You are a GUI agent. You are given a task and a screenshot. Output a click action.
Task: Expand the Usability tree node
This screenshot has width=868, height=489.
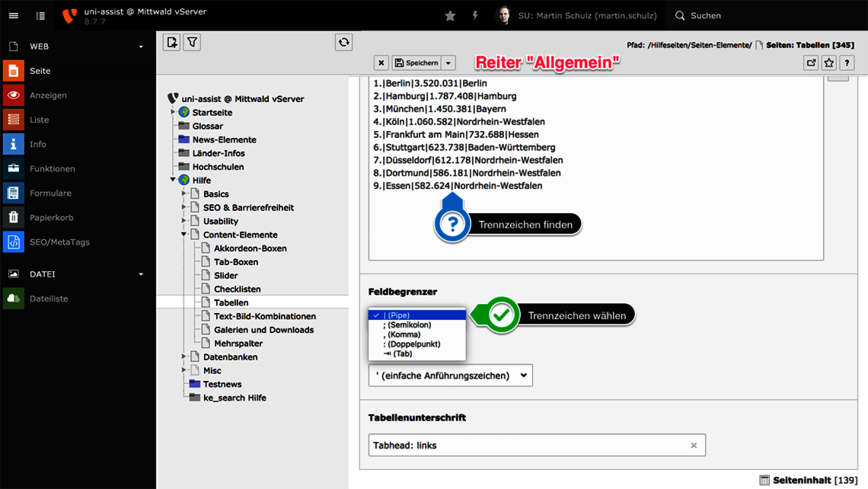183,221
